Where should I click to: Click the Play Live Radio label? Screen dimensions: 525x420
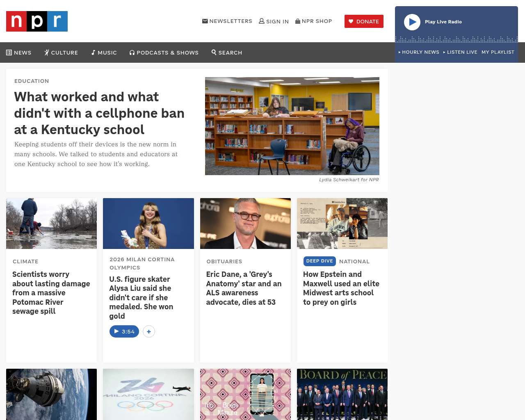pyautogui.click(x=443, y=22)
